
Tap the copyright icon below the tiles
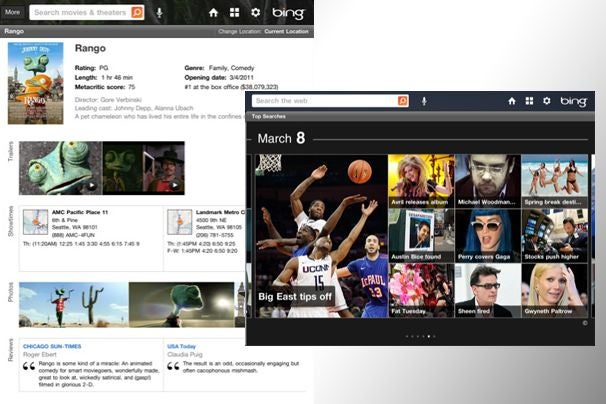click(585, 323)
